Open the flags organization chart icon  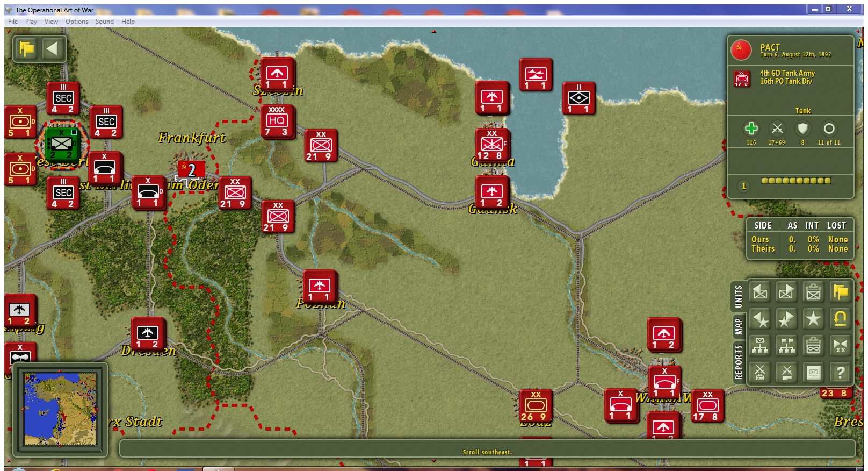pos(786,345)
